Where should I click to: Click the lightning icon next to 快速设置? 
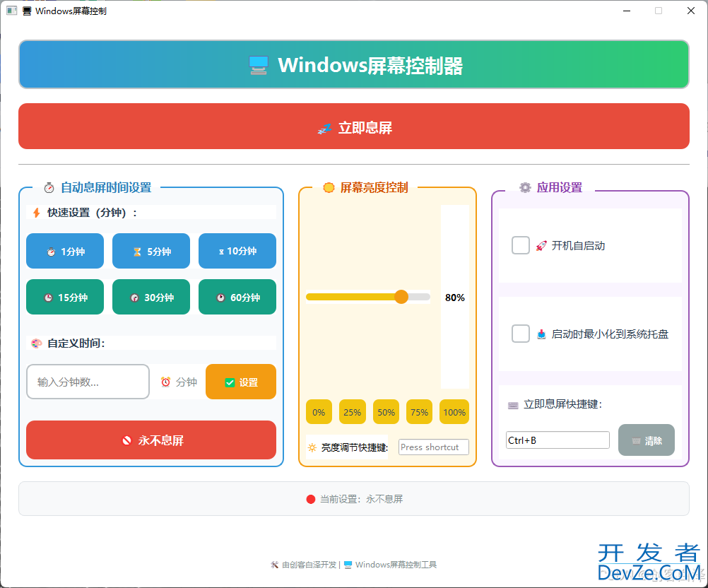pyautogui.click(x=37, y=212)
